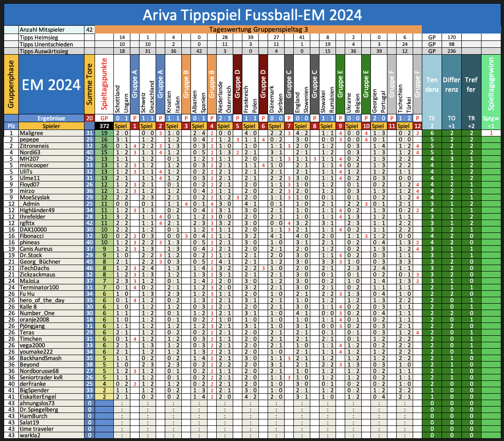Click player name 'oranje2008'
The height and width of the screenshot is (441, 504).
coord(34,319)
